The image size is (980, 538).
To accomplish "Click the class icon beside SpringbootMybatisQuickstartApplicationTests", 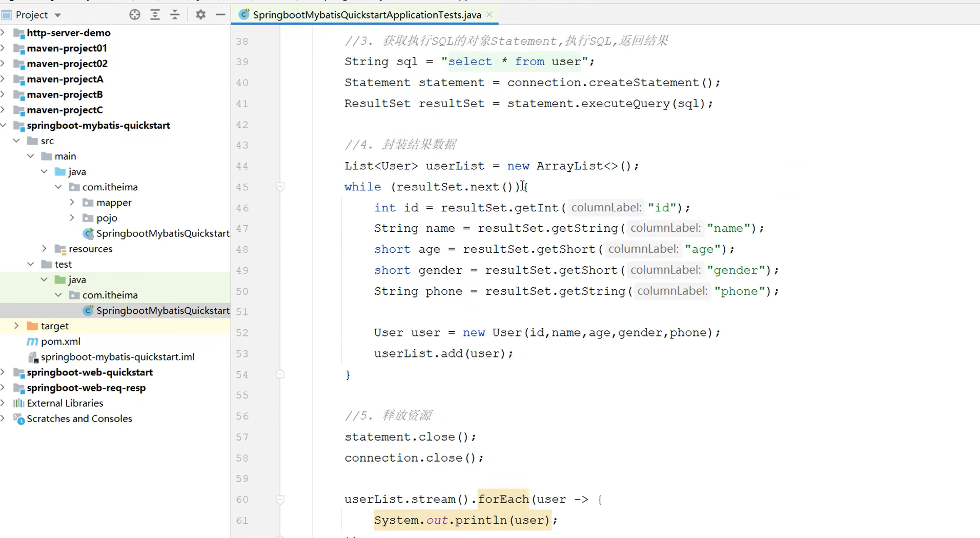I will pyautogui.click(x=88, y=310).
